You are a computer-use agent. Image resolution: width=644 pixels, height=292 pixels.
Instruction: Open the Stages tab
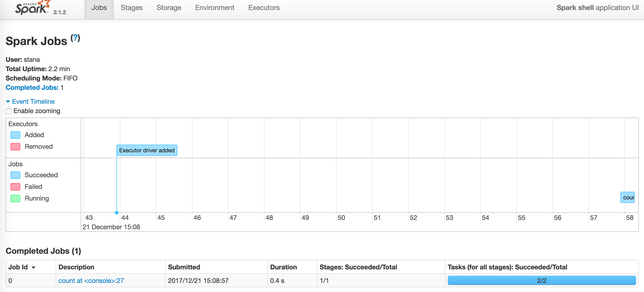tap(132, 8)
